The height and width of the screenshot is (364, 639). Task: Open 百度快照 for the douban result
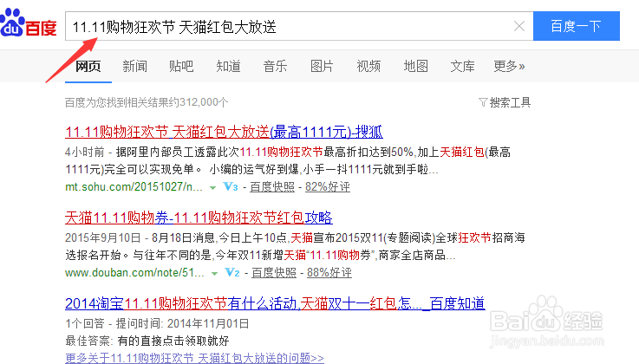pos(274,272)
